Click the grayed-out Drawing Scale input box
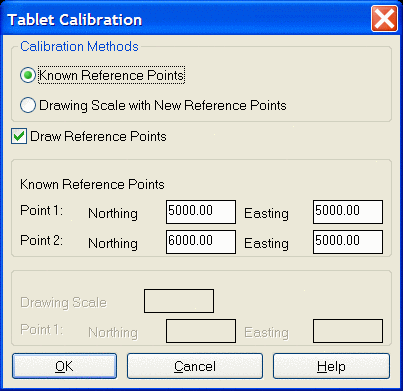403x391 pixels. click(179, 301)
